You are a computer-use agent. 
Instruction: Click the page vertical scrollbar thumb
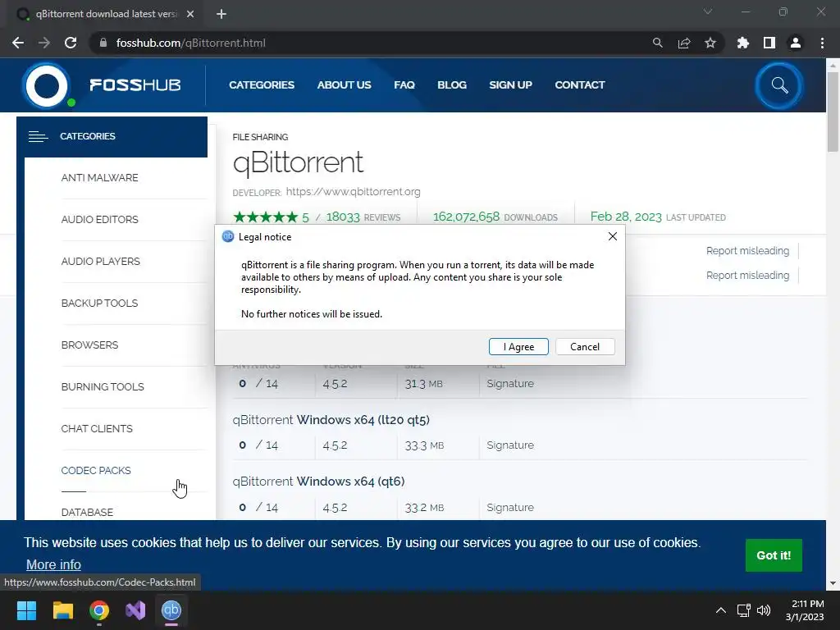coord(833,112)
